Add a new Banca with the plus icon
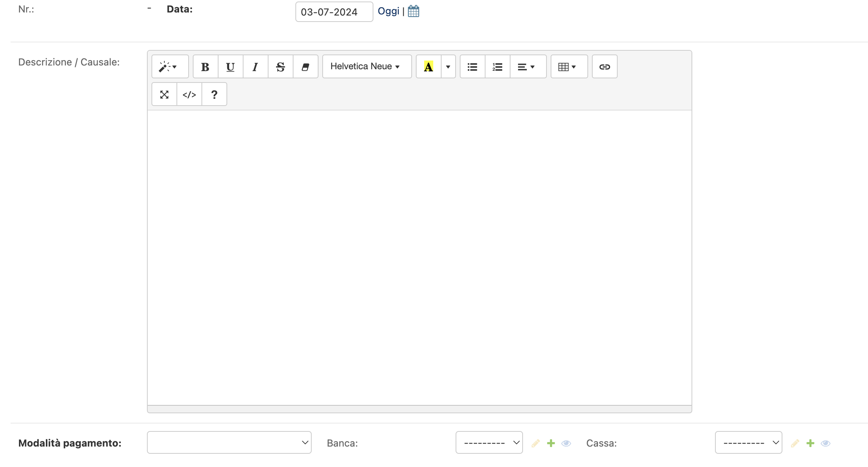Viewport: 868px width, 467px height. (x=551, y=443)
